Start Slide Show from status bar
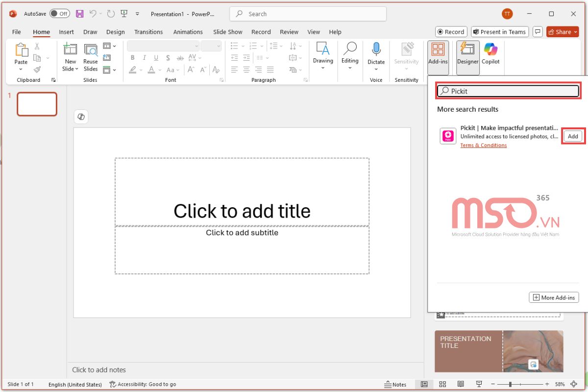Screen dimensions: 588x392 click(479, 384)
